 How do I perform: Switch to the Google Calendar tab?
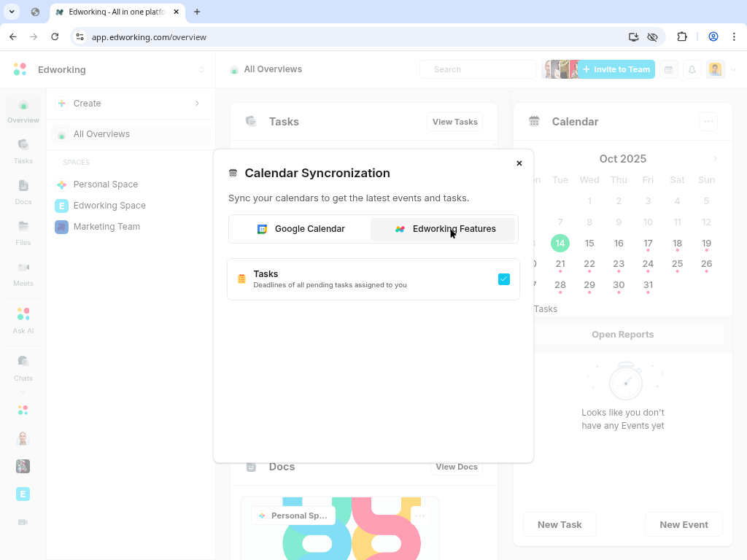(x=301, y=229)
